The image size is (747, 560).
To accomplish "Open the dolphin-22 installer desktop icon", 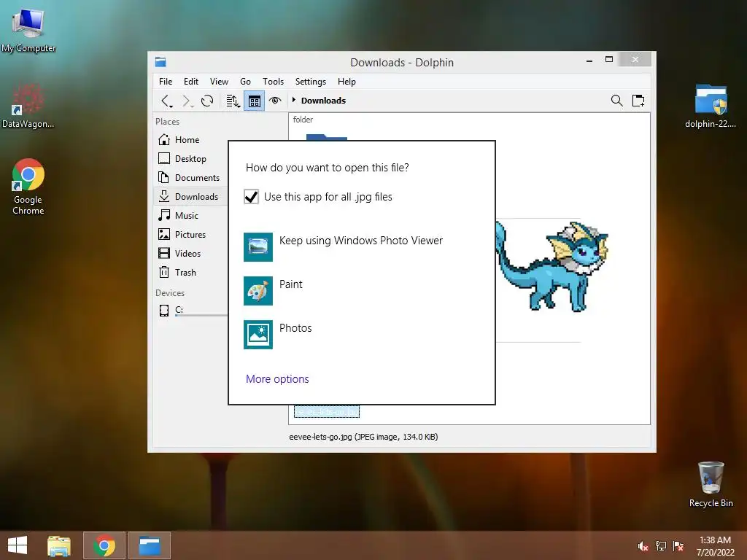I will pos(711,106).
